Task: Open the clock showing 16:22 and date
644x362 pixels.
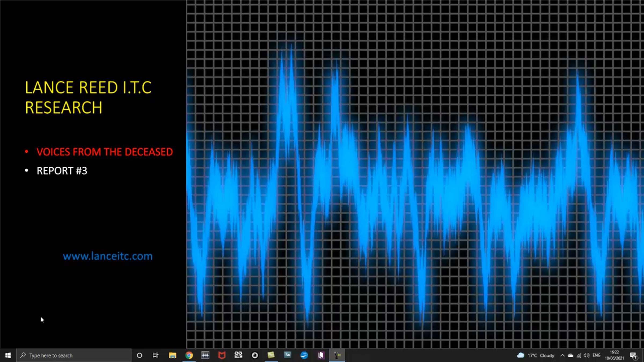Action: point(614,355)
